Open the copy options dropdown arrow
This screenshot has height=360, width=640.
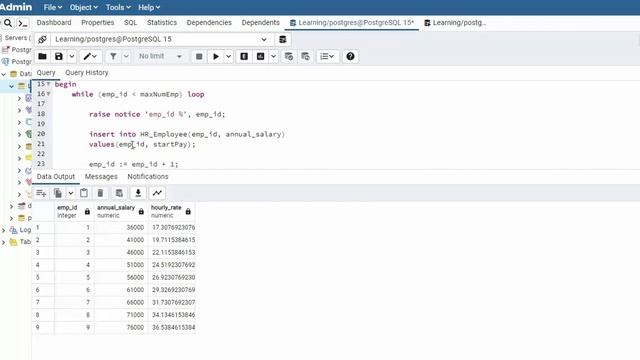(71, 193)
